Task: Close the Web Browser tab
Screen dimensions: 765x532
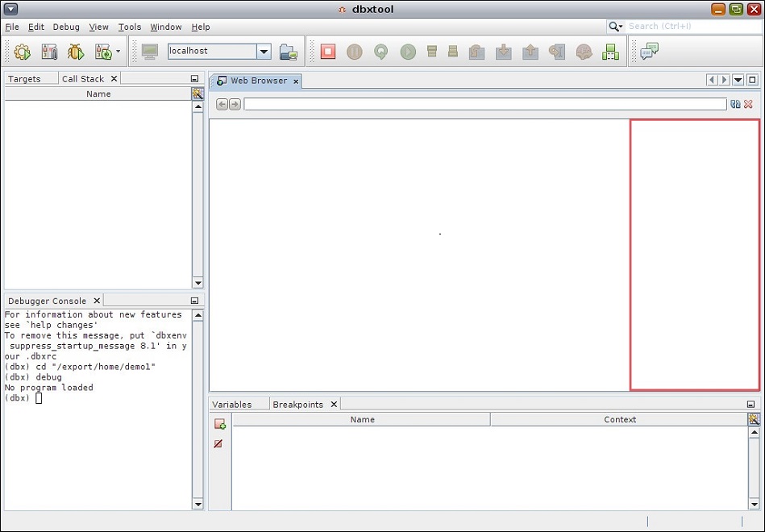Action: [296, 81]
